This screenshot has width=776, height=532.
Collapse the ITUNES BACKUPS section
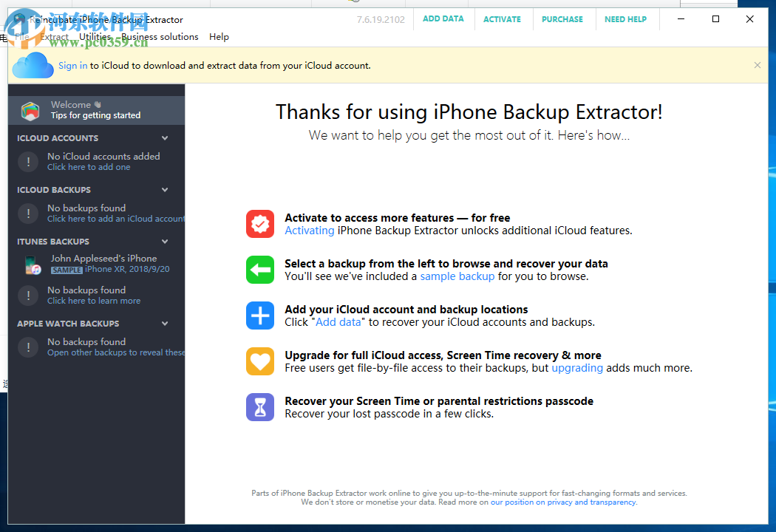pos(165,241)
